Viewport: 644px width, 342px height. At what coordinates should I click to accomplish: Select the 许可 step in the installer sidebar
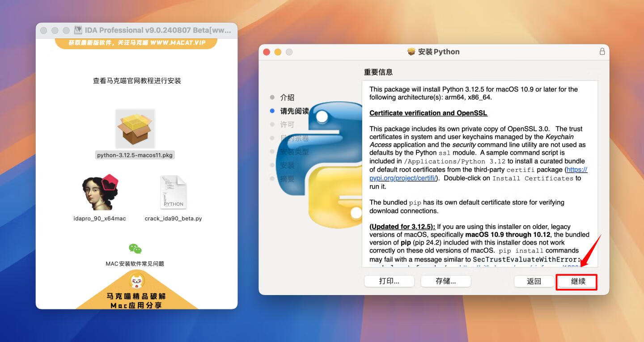tap(287, 125)
